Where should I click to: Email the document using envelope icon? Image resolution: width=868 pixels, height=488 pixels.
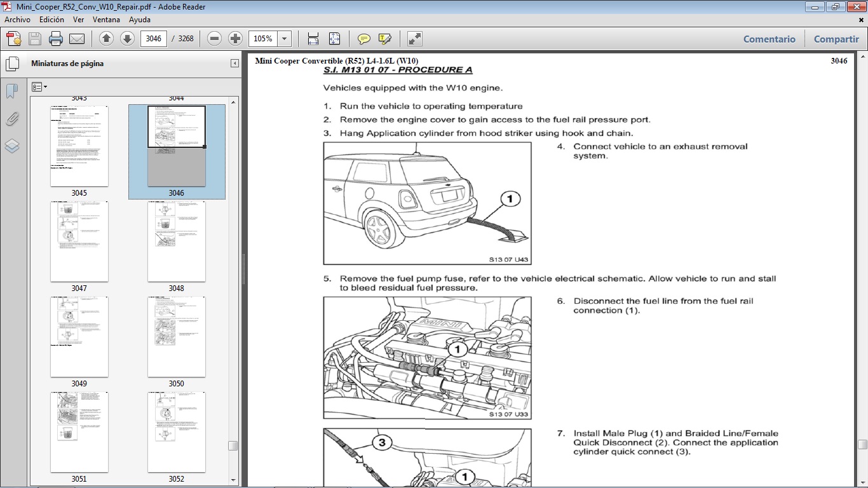click(x=76, y=38)
